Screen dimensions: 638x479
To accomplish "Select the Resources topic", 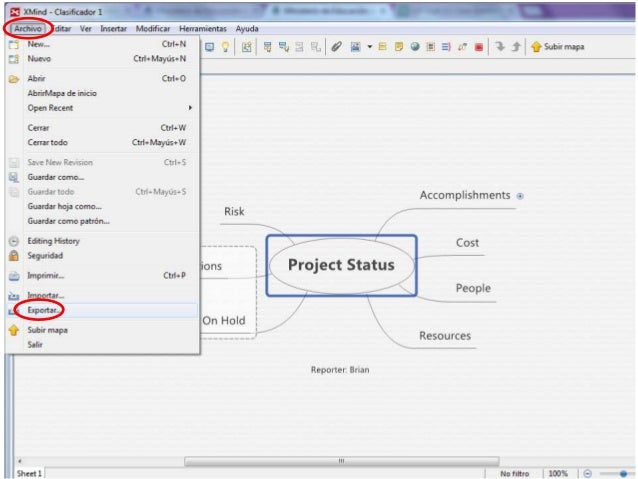I will coord(445,336).
